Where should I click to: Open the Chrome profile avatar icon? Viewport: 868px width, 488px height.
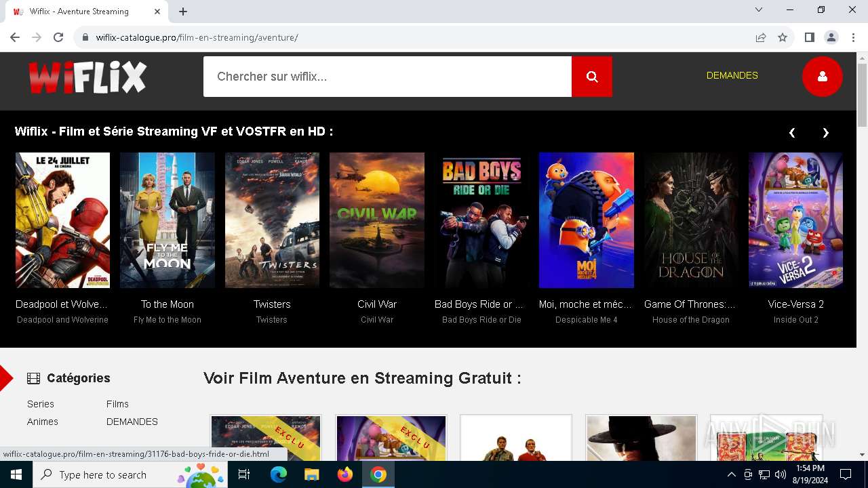(831, 37)
